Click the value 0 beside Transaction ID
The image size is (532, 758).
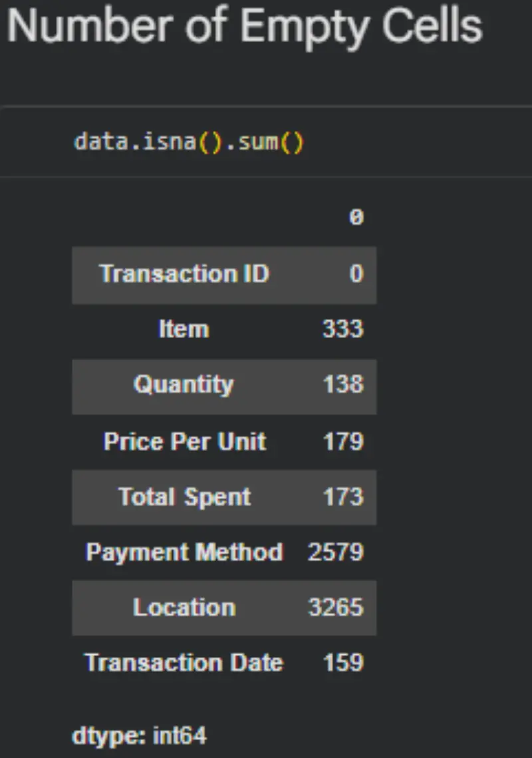pyautogui.click(x=356, y=274)
